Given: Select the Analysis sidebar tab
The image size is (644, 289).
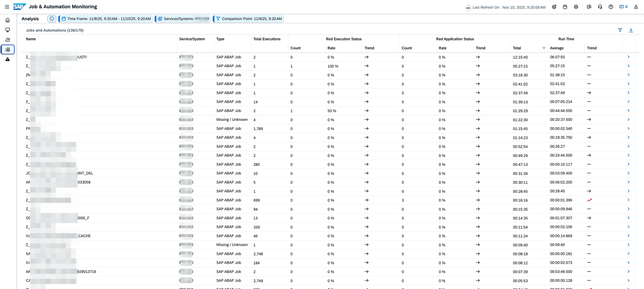Looking at the screenshot, I should (8, 49).
